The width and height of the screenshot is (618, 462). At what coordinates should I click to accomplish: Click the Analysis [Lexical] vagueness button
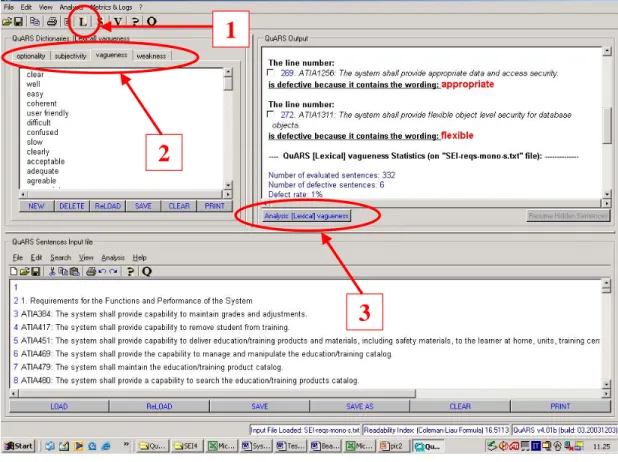(x=307, y=216)
